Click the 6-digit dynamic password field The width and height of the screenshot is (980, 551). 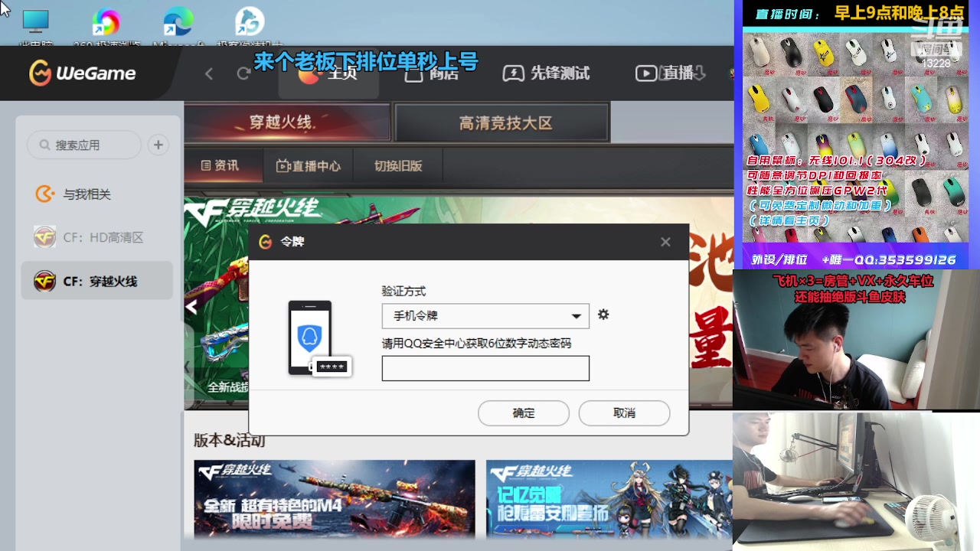(485, 368)
